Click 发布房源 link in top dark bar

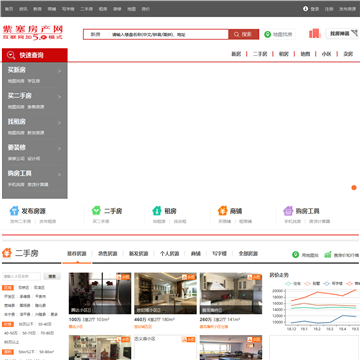[x=348, y=9]
